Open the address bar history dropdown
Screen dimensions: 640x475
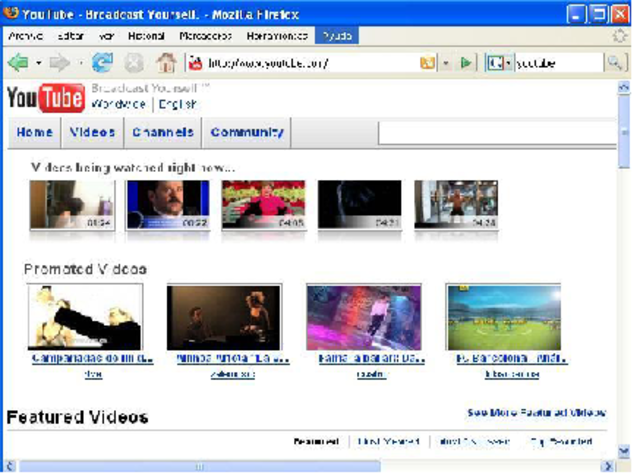[x=446, y=63]
